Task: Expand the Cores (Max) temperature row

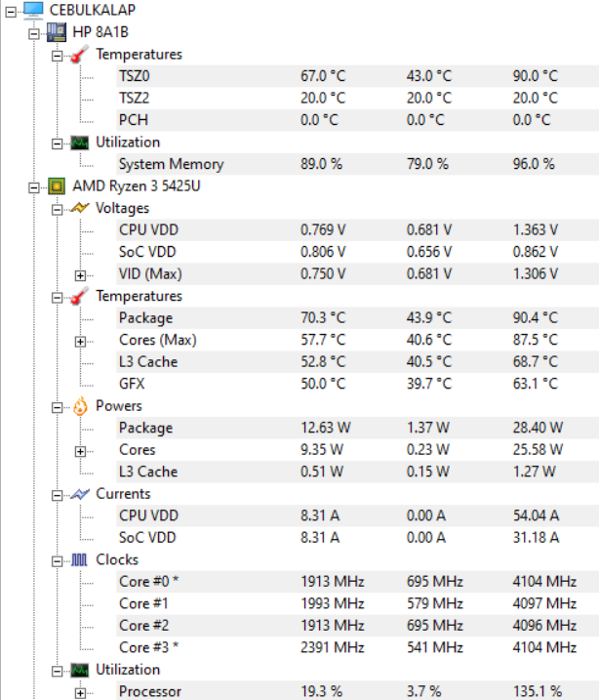Action: (x=80, y=342)
